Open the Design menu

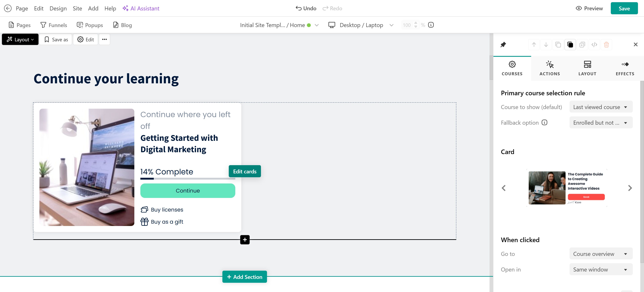tap(58, 8)
